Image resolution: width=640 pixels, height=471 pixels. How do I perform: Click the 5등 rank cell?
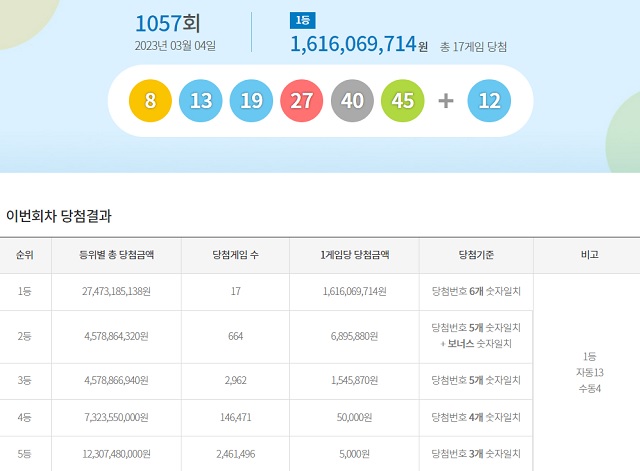click(24, 454)
